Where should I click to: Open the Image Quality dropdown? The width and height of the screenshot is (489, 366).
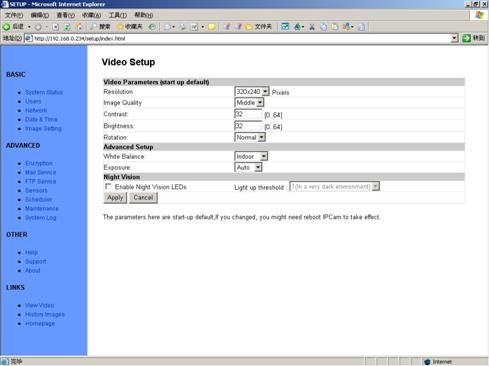[249, 103]
